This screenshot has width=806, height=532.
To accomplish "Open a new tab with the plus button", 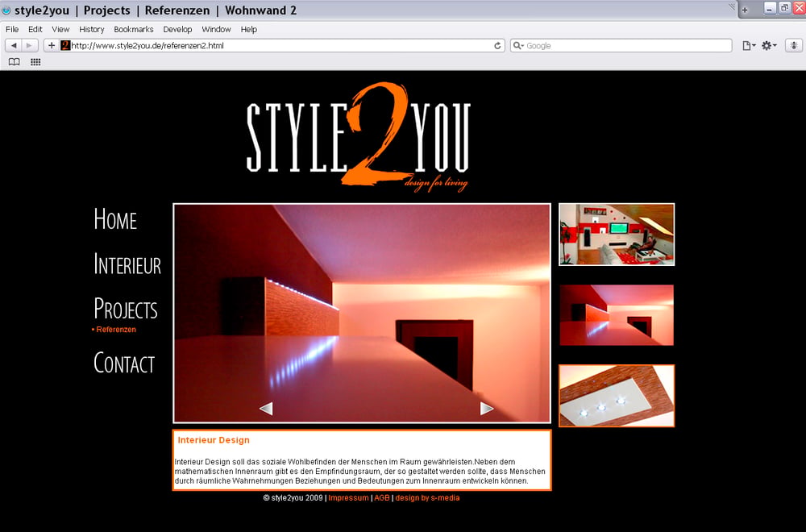I will [744, 10].
